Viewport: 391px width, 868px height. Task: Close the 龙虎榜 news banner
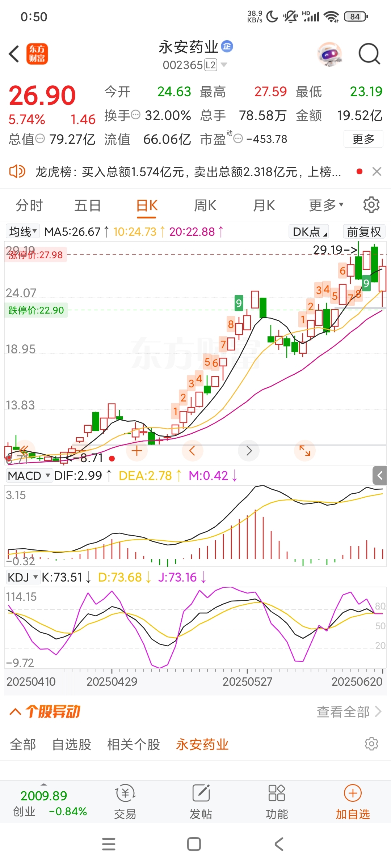click(x=377, y=171)
